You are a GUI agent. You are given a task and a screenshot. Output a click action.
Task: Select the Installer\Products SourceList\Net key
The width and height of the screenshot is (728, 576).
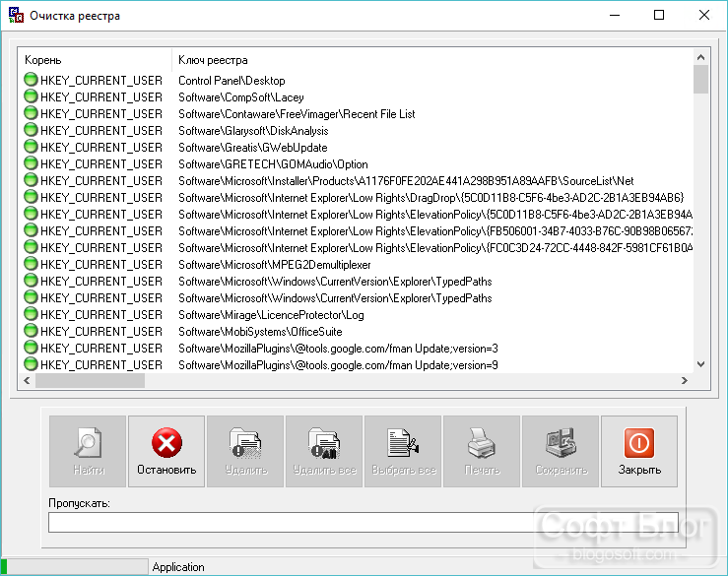click(x=406, y=181)
